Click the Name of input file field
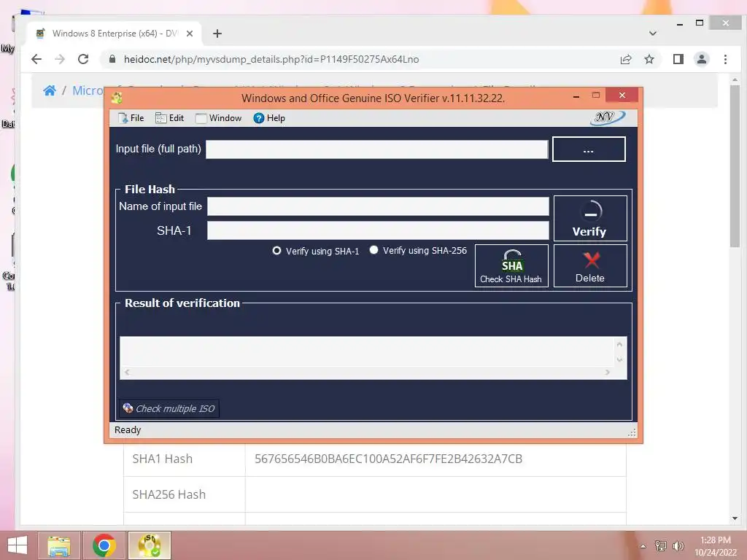Viewport: 747px width, 560px height. click(378, 206)
